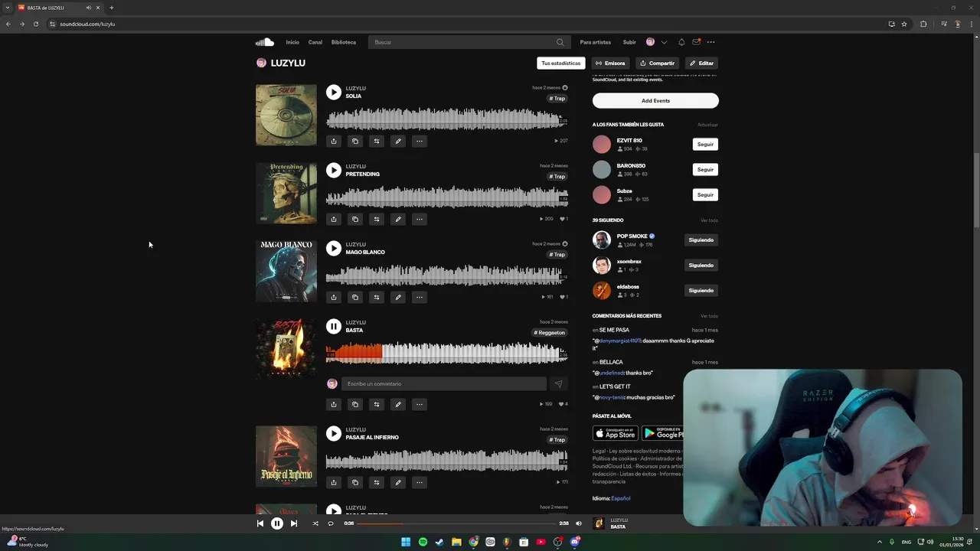Unfollow POP SMOKE via Siguiendo button
Image resolution: width=980 pixels, height=551 pixels.
coord(701,240)
